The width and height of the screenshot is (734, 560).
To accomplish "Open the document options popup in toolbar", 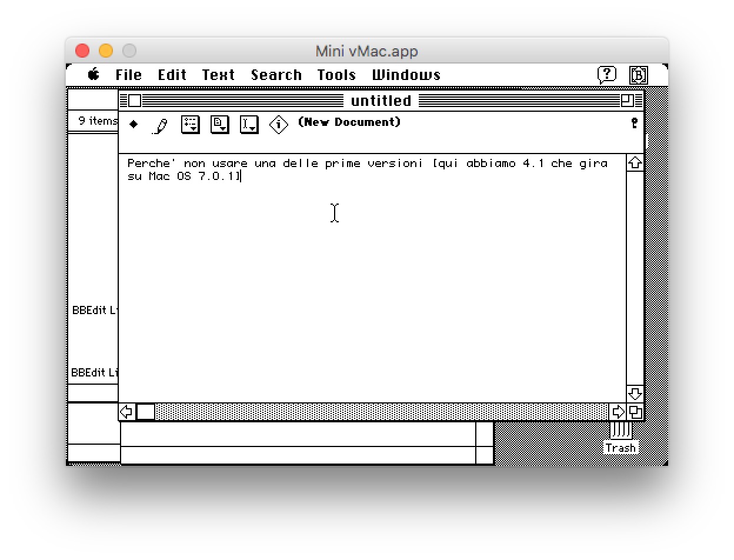I will click(220, 125).
